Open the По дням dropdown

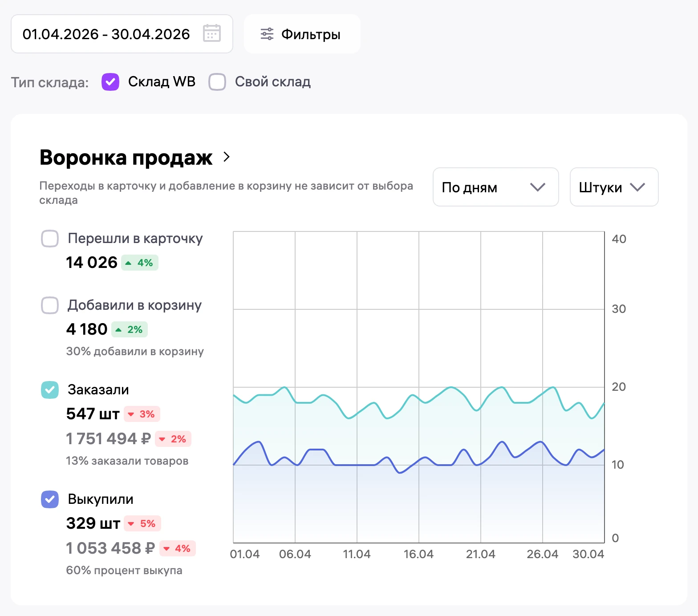496,187
